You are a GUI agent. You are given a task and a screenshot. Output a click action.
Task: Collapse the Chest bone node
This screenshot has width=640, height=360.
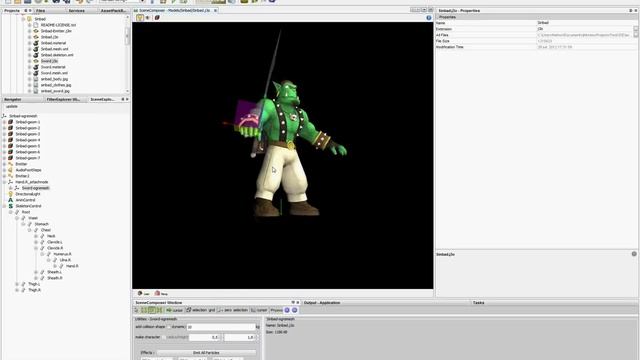coord(30,230)
